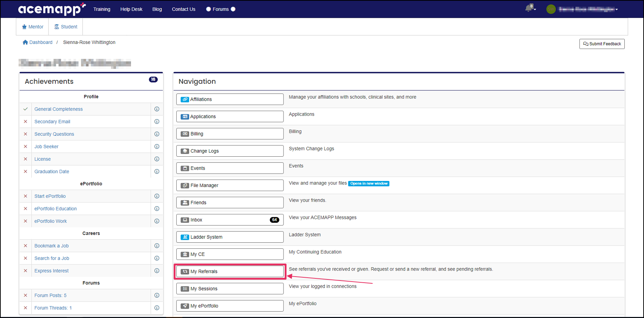Click the Sienna-Rose Whittington breadcrumb text

(89, 42)
